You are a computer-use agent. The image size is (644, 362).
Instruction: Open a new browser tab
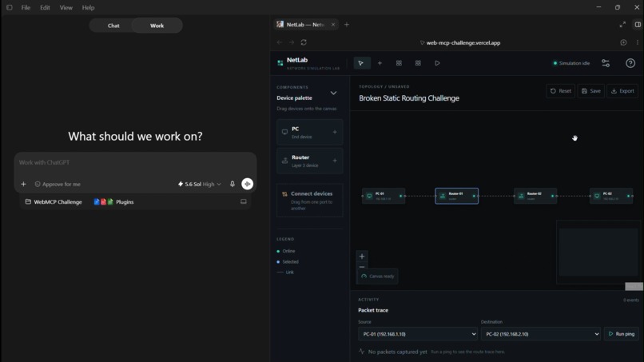[347, 25]
